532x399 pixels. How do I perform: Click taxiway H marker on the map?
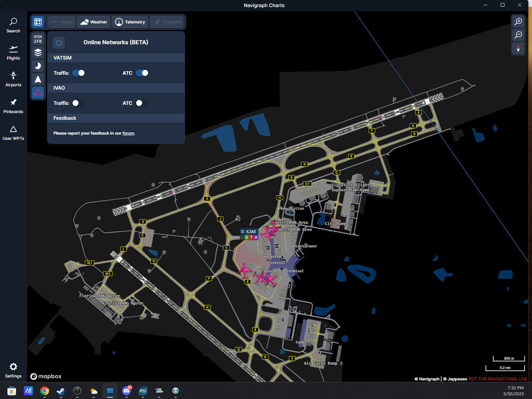coord(280,198)
